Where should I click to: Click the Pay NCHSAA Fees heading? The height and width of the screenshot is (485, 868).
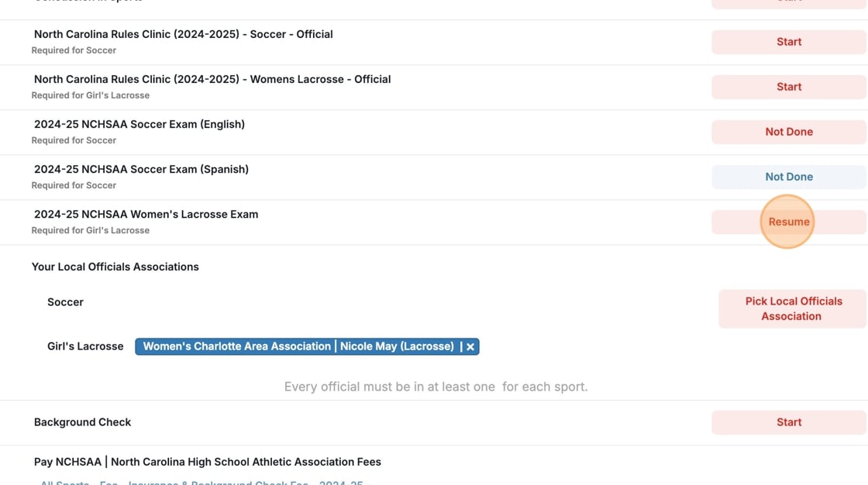[207, 462]
